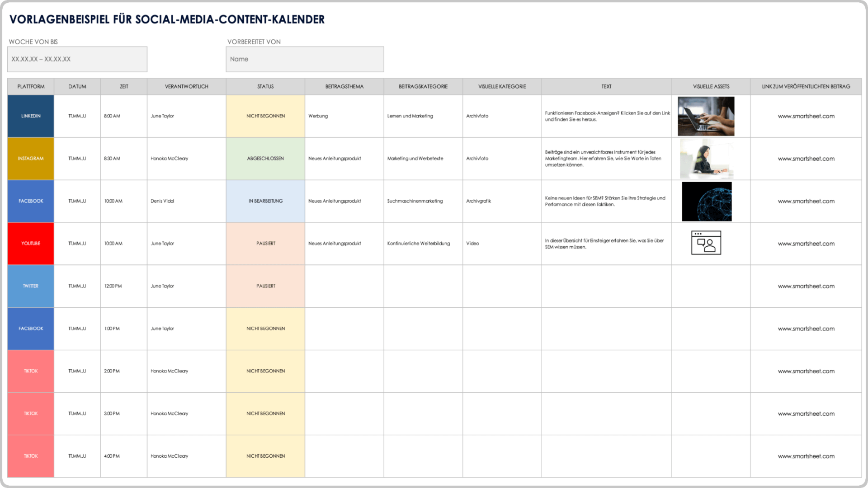This screenshot has height=488, width=868.
Task: Open smartsheet.com link in LinkedIn row
Action: click(806, 116)
